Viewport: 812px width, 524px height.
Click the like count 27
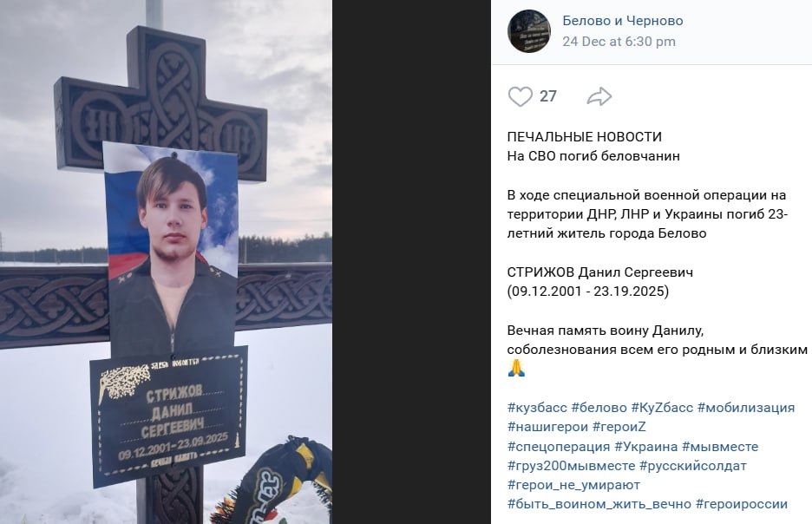pyautogui.click(x=548, y=96)
